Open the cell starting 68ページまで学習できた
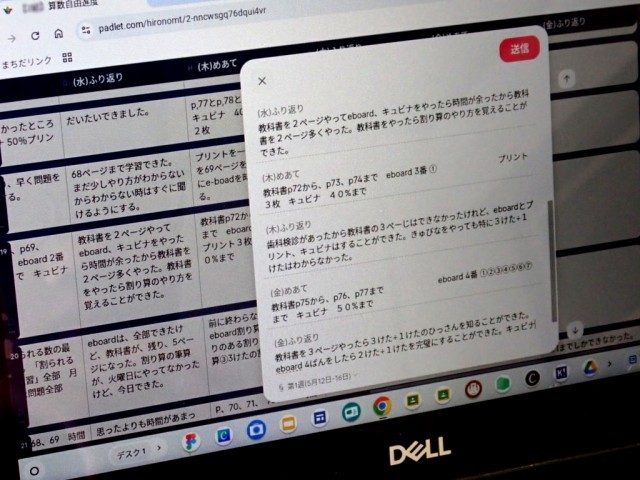The width and height of the screenshot is (640, 480). pos(131,189)
